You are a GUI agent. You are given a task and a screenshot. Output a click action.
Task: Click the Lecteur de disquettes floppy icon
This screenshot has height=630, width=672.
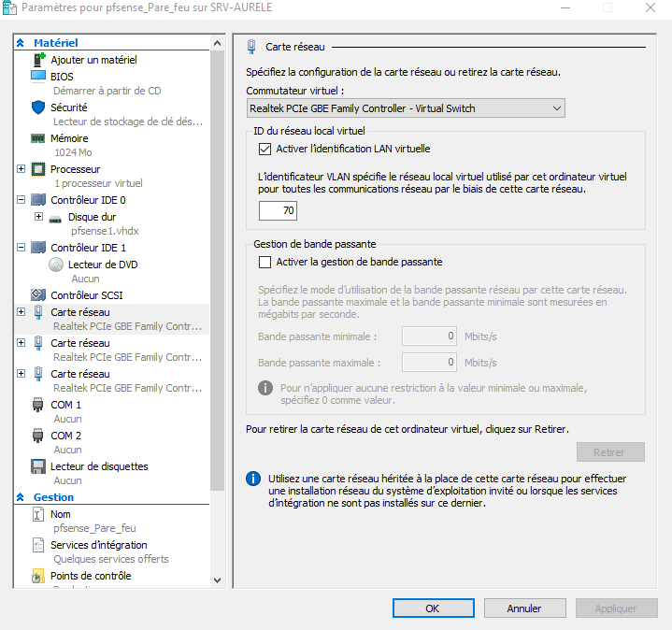pos(38,466)
